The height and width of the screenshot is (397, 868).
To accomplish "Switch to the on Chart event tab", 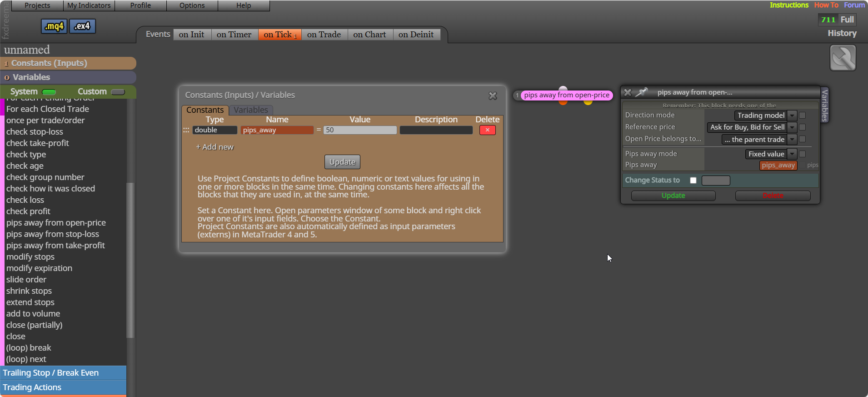I will click(369, 35).
